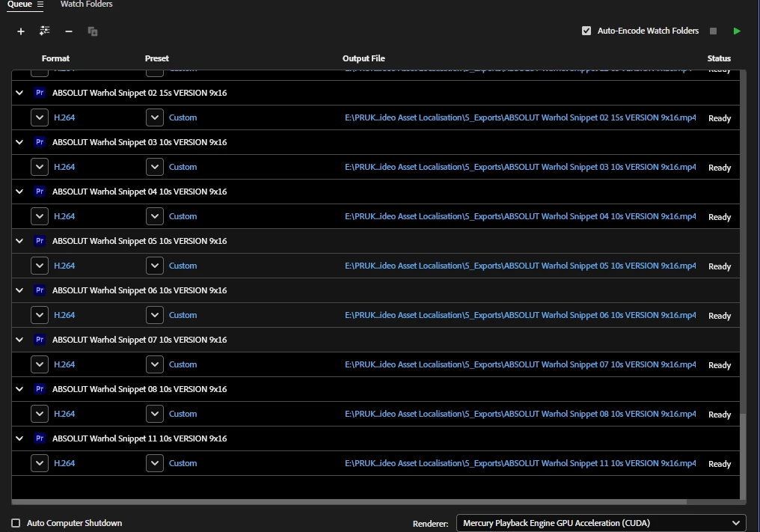This screenshot has width=760, height=532.
Task: Open preset dropdown for Snippet 06 10s
Action: tap(155, 315)
